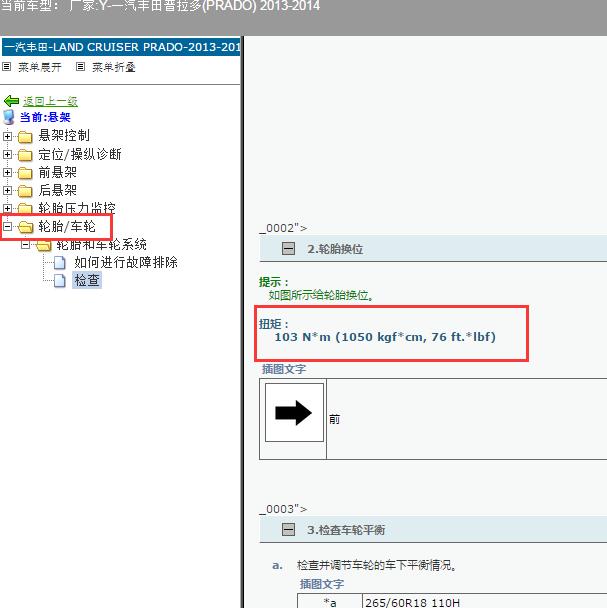Click the 悬架控制 folder icon
This screenshot has width=607, height=608.
(x=25, y=136)
